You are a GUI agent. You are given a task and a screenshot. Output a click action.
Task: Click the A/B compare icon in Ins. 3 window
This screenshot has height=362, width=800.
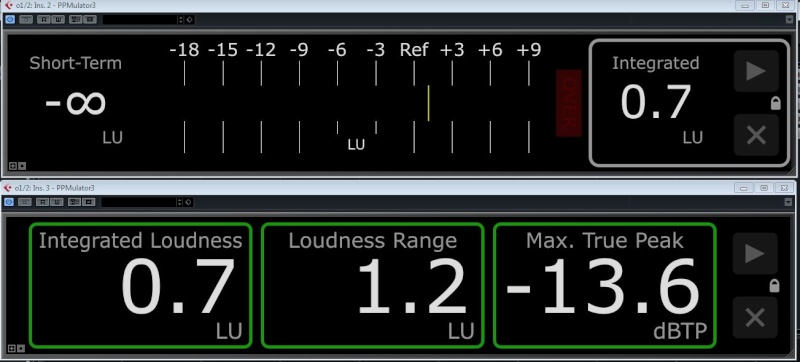click(75, 202)
